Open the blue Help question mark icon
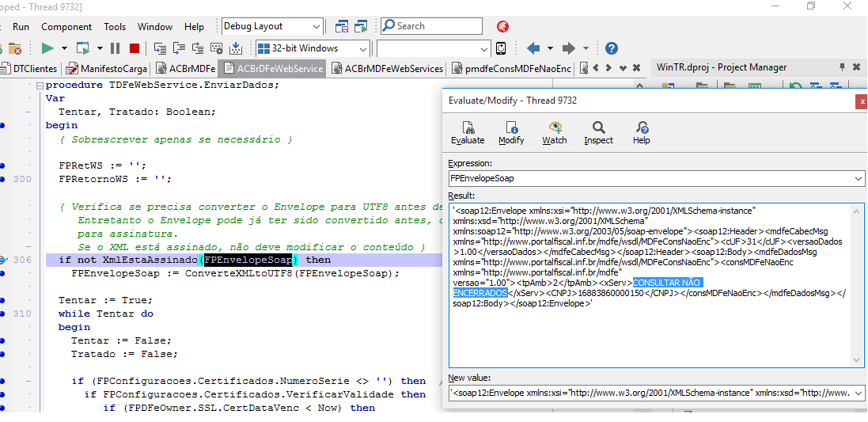 [x=611, y=48]
